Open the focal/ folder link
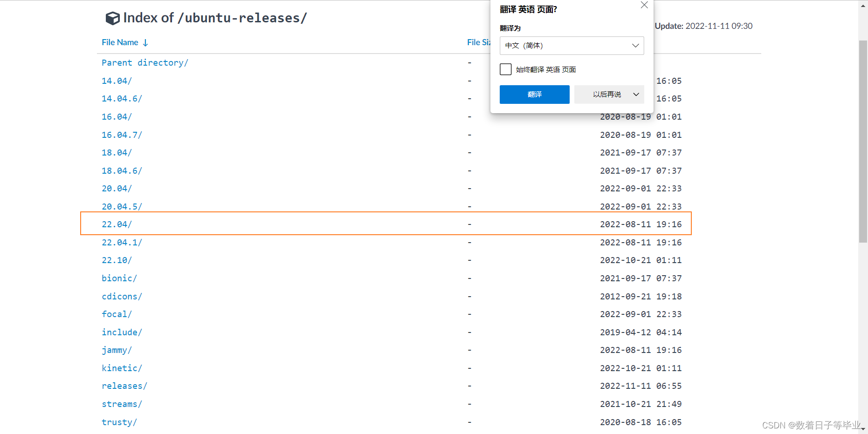The width and height of the screenshot is (868, 434). 117,314
